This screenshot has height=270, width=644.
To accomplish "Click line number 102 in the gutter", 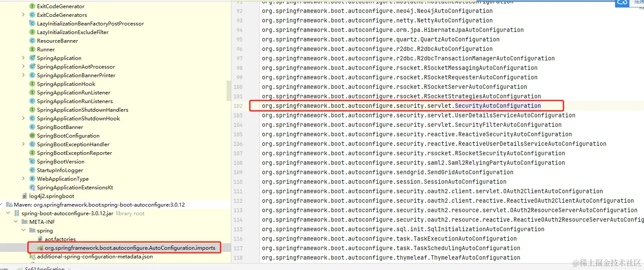I will tap(238, 106).
